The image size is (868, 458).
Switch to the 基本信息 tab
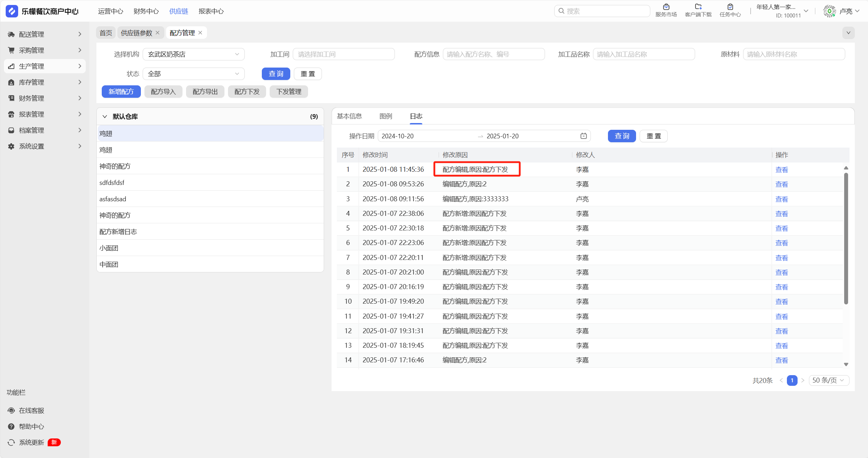tap(349, 116)
